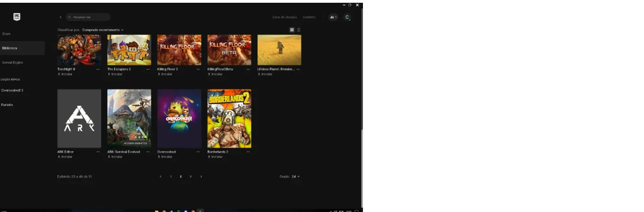644x212 pixels.
Task: Switch library to grid view
Action: [x=292, y=30]
